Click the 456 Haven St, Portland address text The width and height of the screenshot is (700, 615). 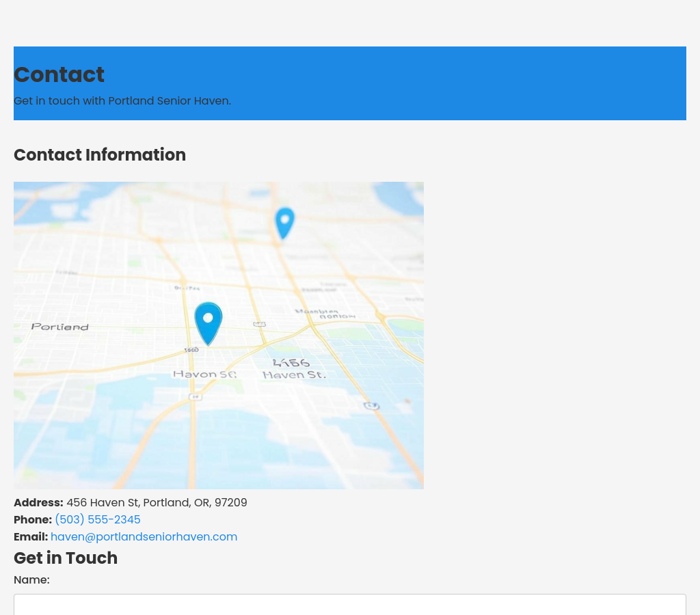click(x=157, y=503)
